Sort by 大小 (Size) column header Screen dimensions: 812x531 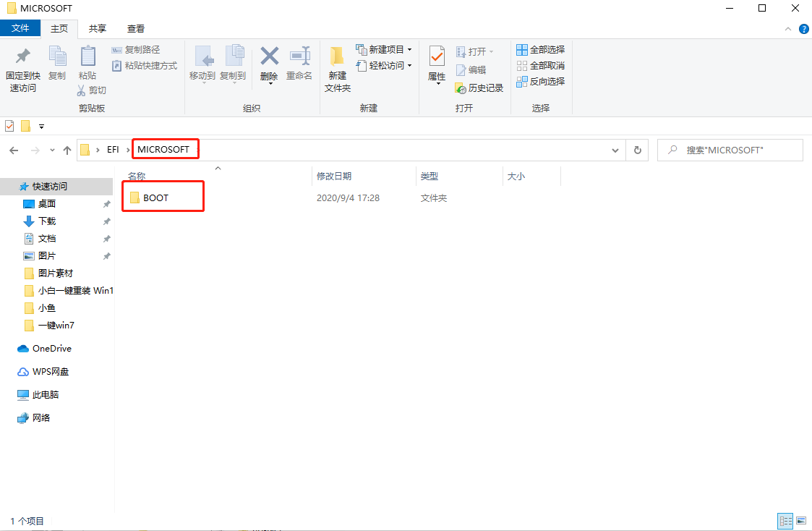pyautogui.click(x=516, y=176)
